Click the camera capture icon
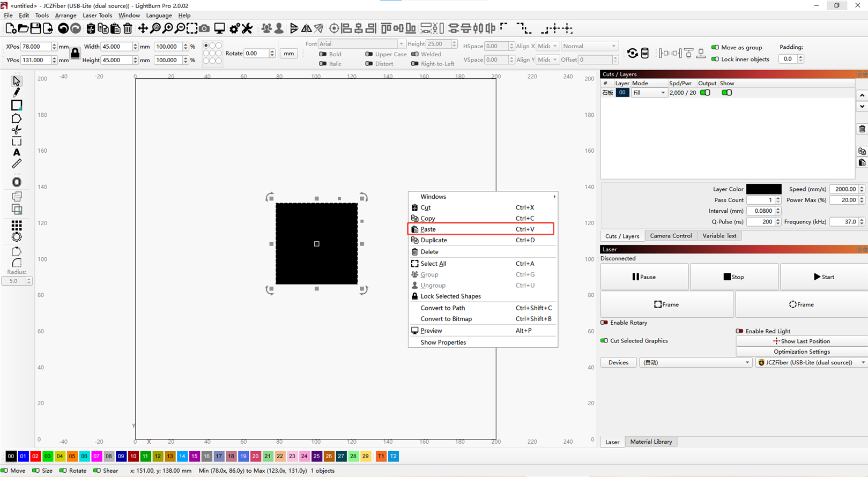868x477 pixels. tap(204, 28)
